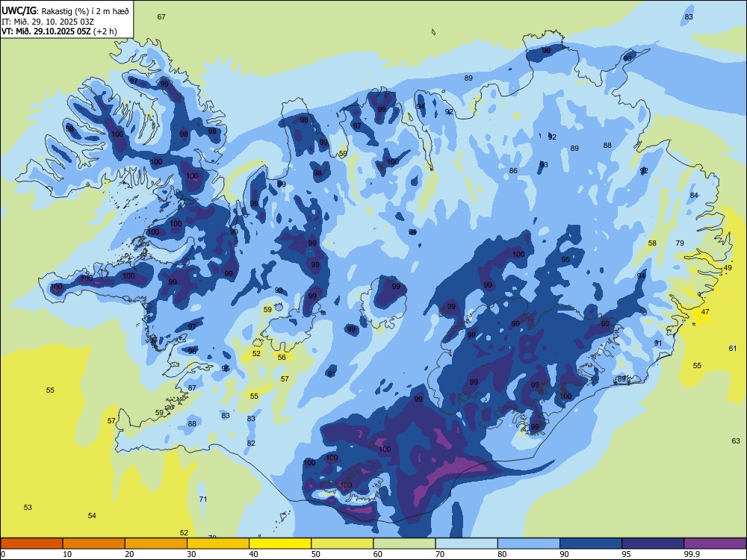Pick the 95–99.9 indigo legend swatch
Image resolution: width=747 pixels, height=560 pixels.
(x=653, y=544)
